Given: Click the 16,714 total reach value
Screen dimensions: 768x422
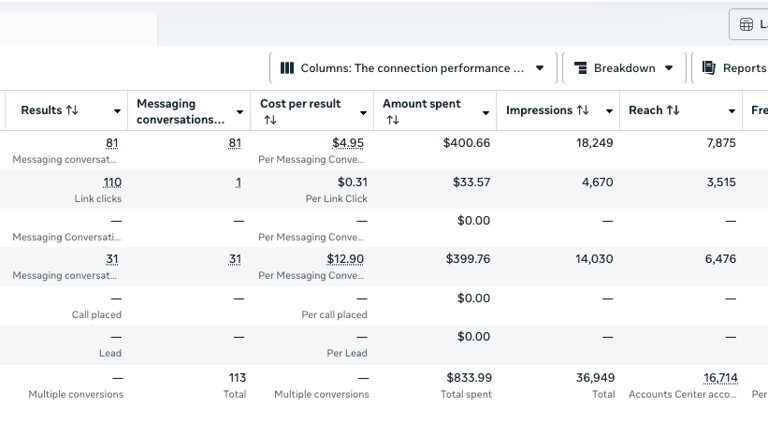Looking at the screenshot, I should [x=720, y=378].
